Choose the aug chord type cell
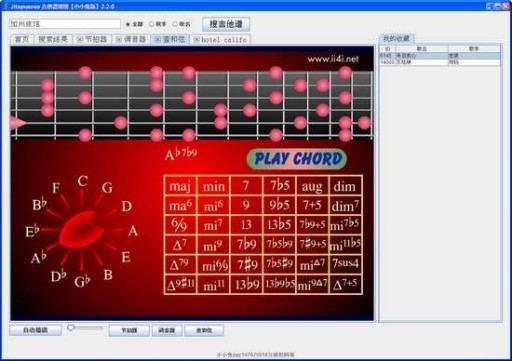Screen dimensions: 512x361 pyautogui.click(x=312, y=186)
